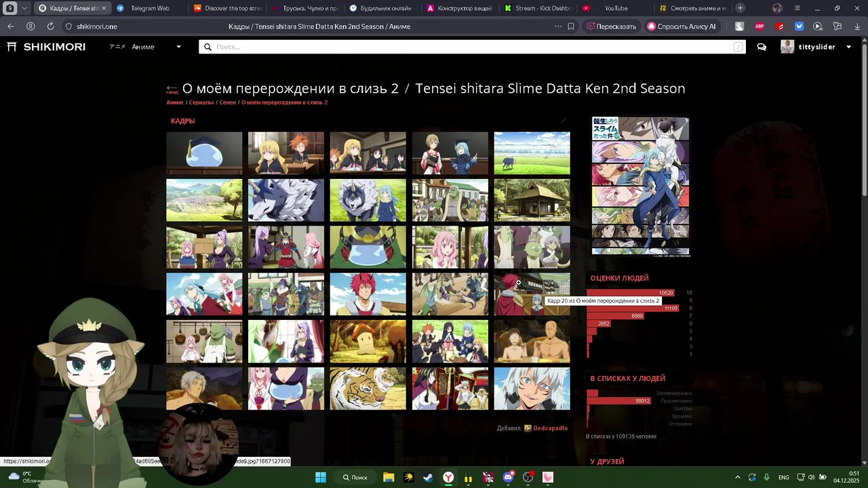
Task: Open File Explorer from the taskbar
Action: click(389, 477)
